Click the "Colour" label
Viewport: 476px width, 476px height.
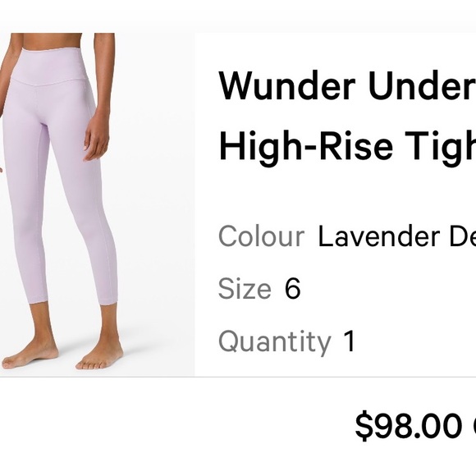click(x=261, y=236)
